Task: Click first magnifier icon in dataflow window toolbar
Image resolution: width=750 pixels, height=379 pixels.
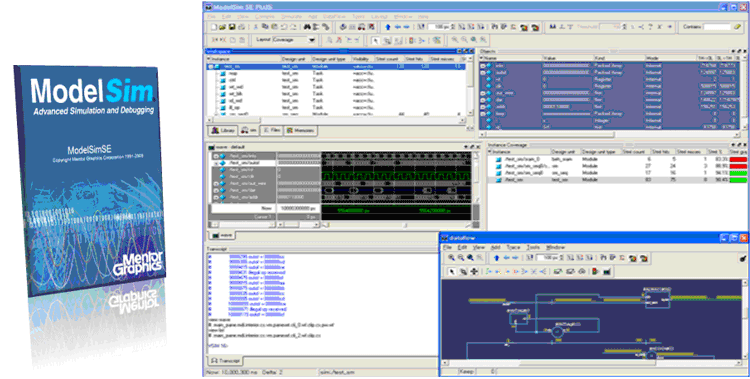Action: (x=451, y=257)
